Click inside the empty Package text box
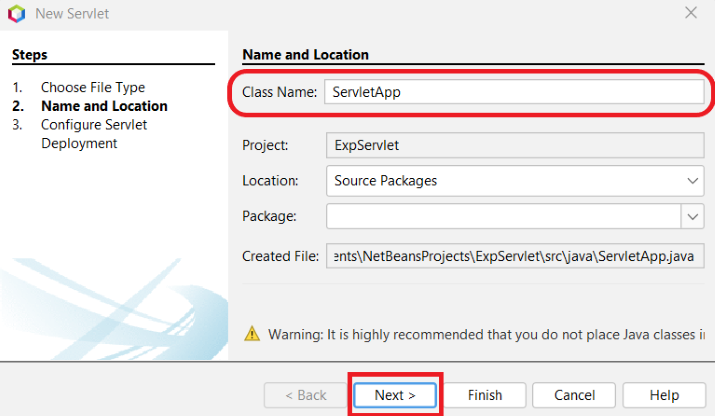 coord(502,216)
